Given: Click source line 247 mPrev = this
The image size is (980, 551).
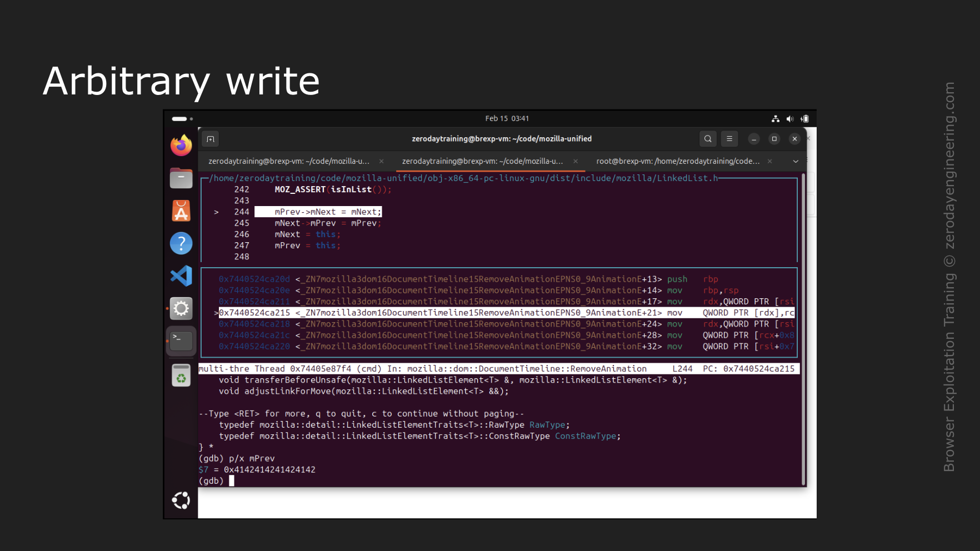Looking at the screenshot, I should coord(307,246).
